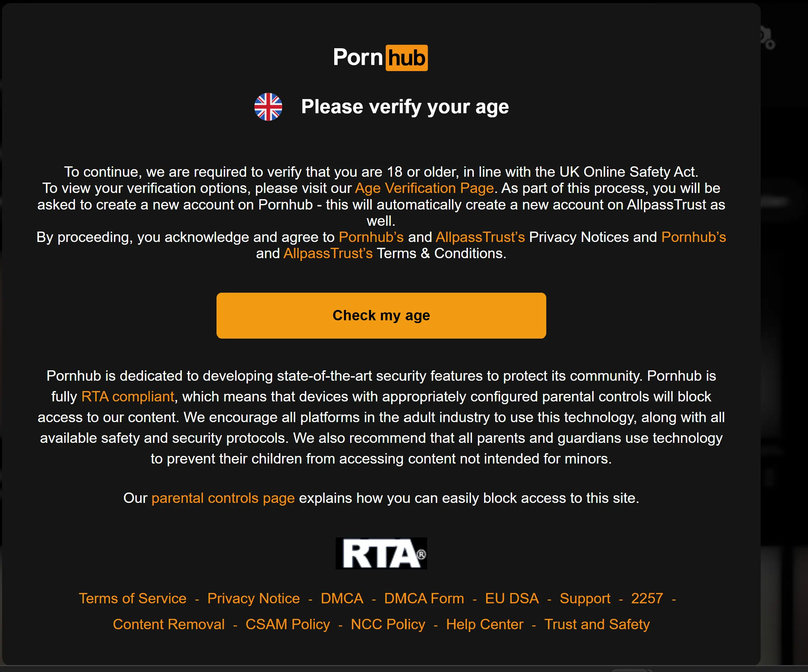Click the Check my age button
808x672 pixels.
pyautogui.click(x=381, y=315)
